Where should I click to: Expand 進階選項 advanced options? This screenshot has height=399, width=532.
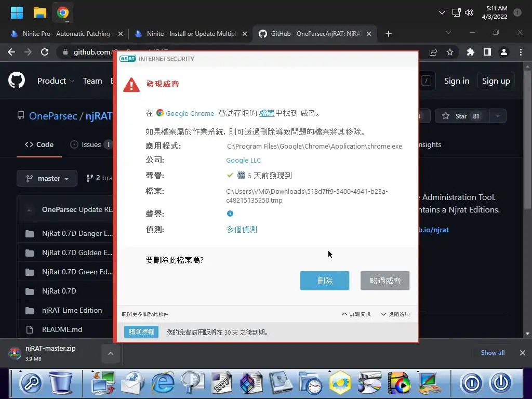[395, 314]
